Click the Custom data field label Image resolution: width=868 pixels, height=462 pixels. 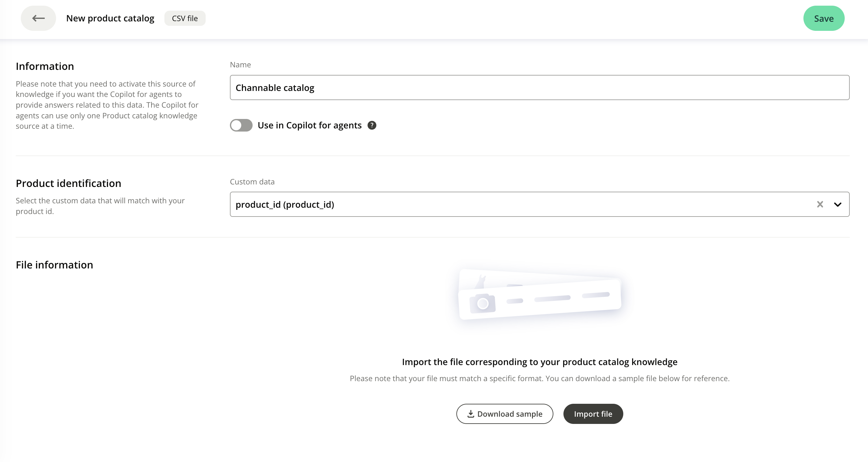tap(252, 182)
